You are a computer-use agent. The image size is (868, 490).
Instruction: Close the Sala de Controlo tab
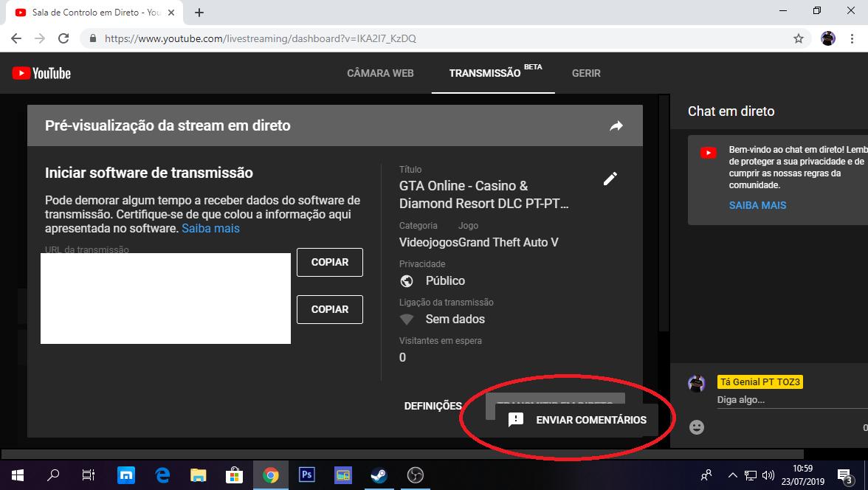pos(171,13)
